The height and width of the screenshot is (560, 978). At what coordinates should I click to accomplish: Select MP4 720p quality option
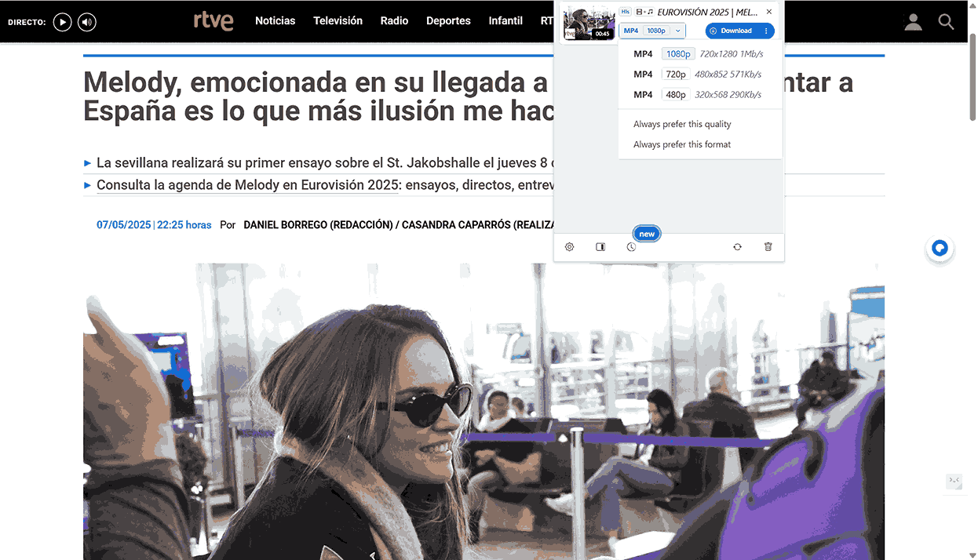coord(698,75)
